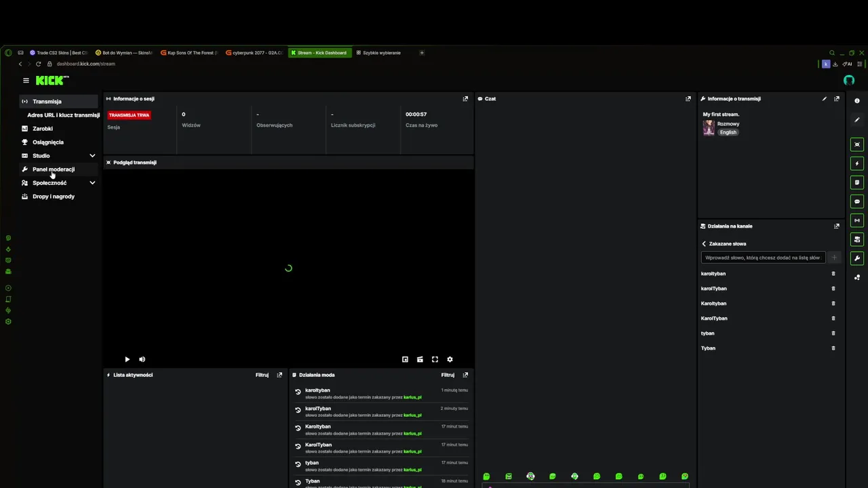The height and width of the screenshot is (488, 868).
Task: Pop out Lista aktywności panel
Action: [x=279, y=375]
